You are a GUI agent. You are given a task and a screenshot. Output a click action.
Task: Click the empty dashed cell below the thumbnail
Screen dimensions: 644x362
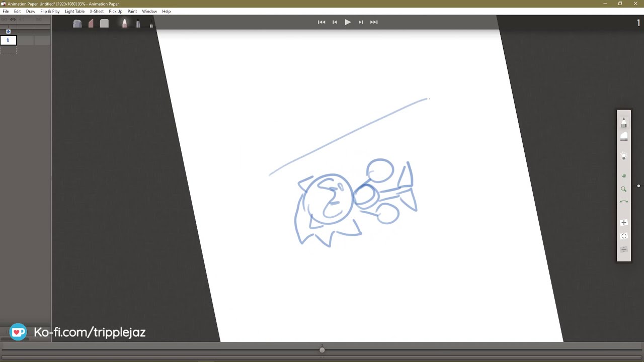[8, 49]
